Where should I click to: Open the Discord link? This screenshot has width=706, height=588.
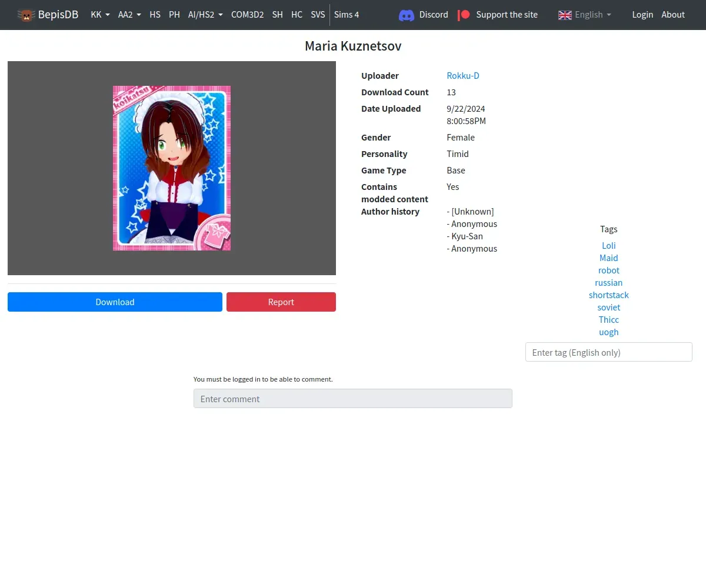[434, 15]
